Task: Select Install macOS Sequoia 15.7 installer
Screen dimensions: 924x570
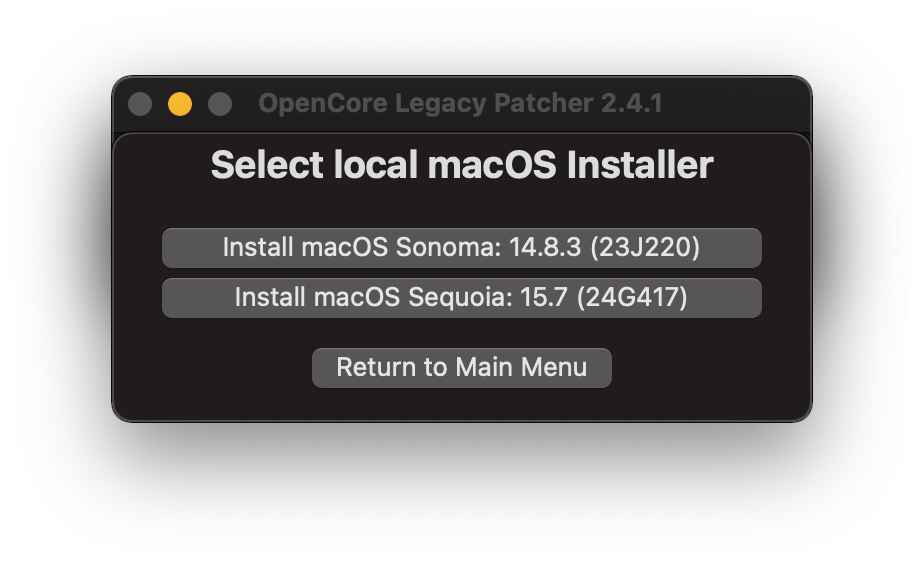Action: click(x=461, y=298)
